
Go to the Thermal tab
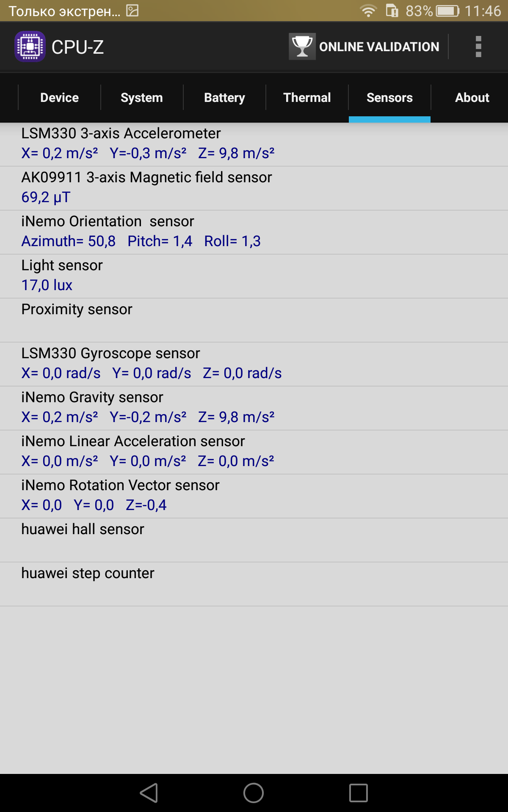307,98
